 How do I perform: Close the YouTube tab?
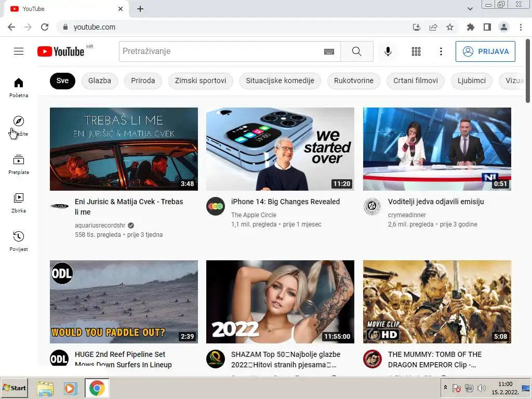(121, 9)
